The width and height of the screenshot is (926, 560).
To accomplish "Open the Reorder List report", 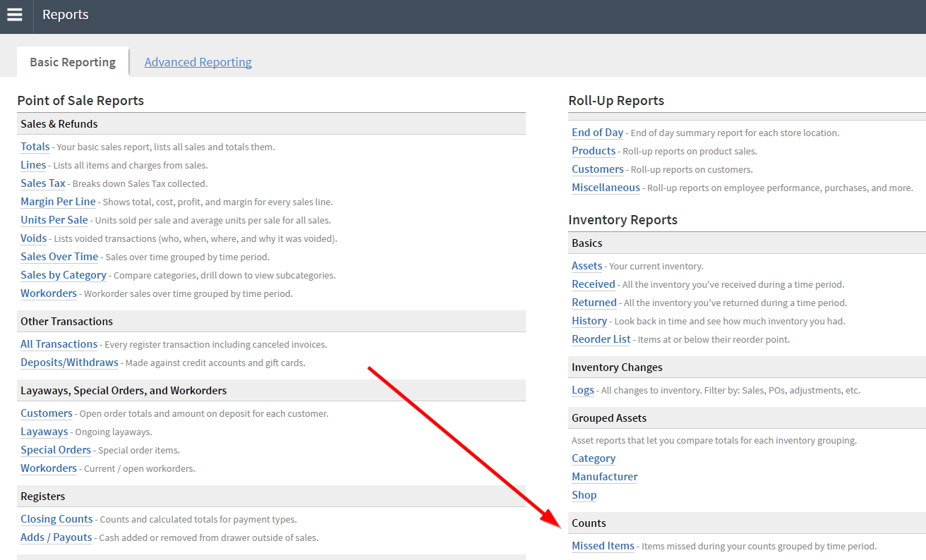I will click(601, 339).
